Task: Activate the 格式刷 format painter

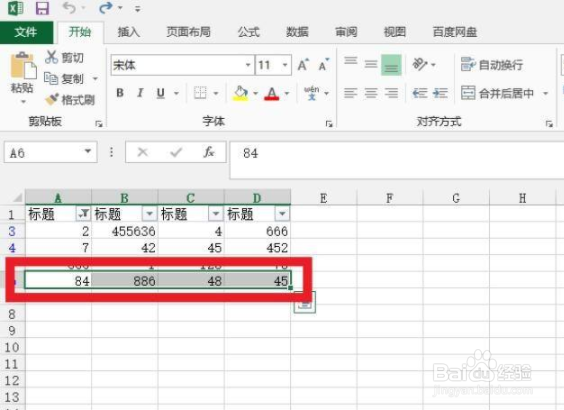Action: pos(70,99)
